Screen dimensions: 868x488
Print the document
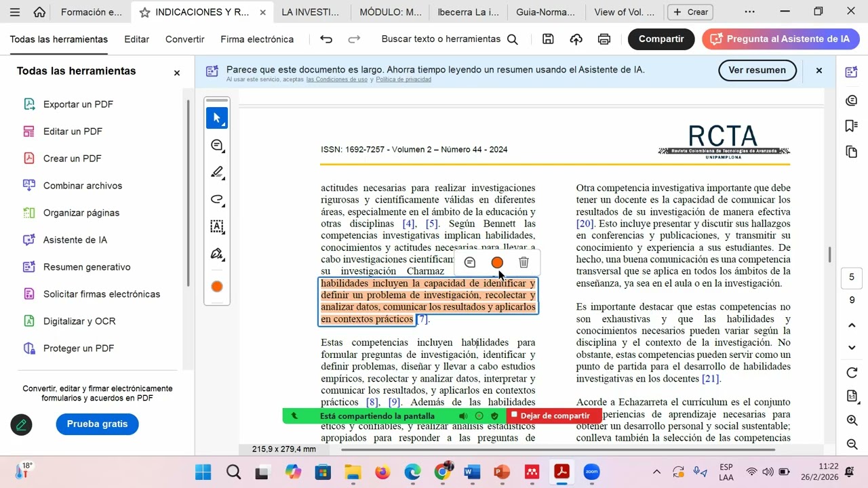(x=604, y=39)
